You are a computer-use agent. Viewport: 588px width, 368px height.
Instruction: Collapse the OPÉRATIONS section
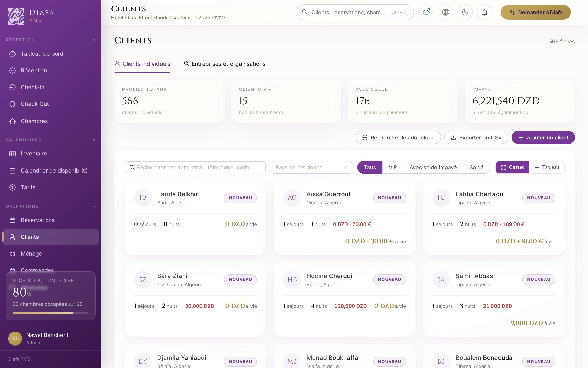(51, 206)
